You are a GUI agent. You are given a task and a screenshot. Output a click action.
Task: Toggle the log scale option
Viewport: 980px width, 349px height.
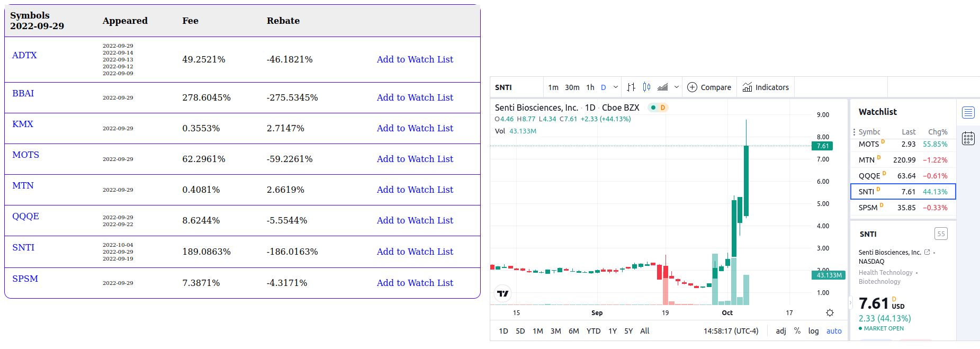pyautogui.click(x=813, y=331)
